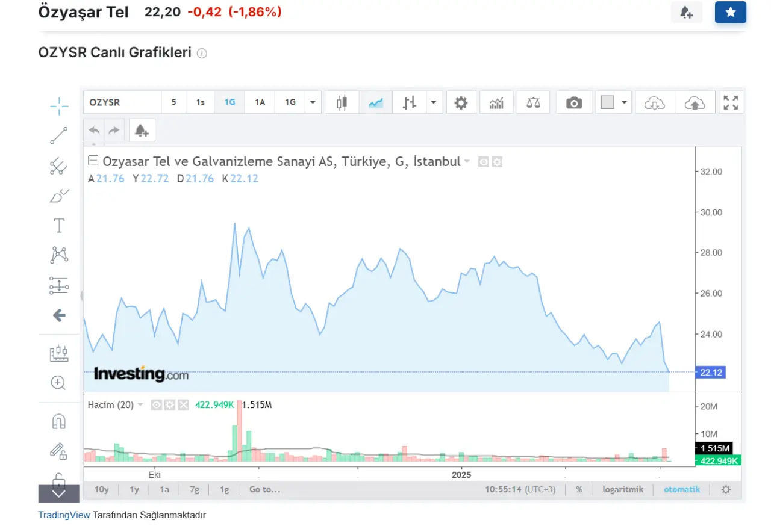Open the TradingView link

point(64,515)
